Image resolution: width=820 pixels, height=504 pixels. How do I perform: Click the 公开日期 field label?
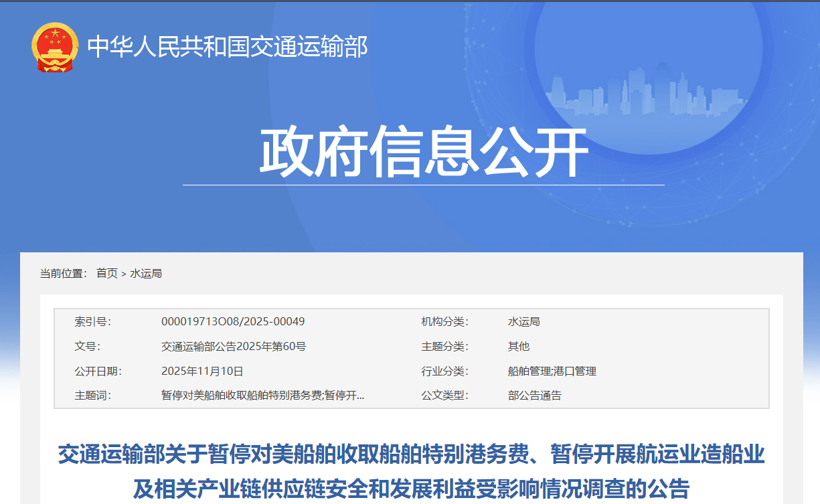(x=98, y=371)
